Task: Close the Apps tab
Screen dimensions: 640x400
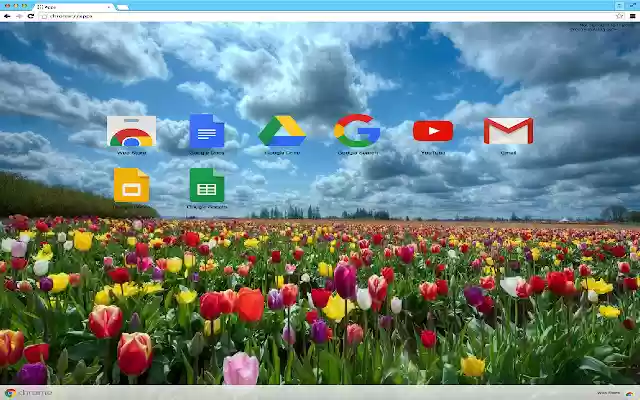Action: click(x=109, y=7)
